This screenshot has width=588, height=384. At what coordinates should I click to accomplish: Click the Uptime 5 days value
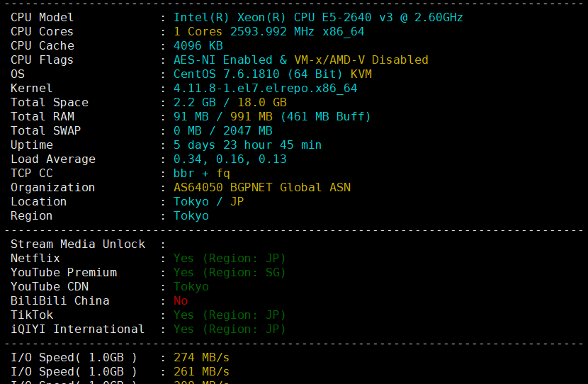tap(247, 145)
